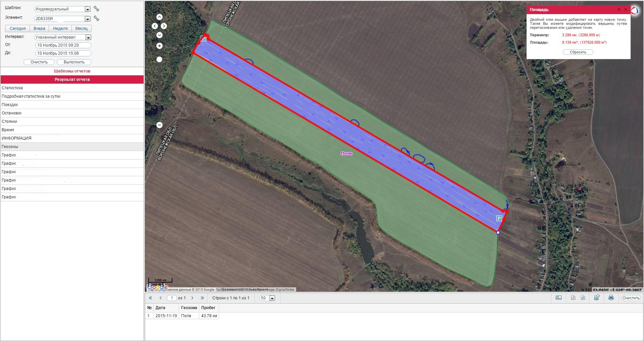Click the wrench icon beside Элемент
The width and height of the screenshot is (644, 341).
(x=96, y=18)
